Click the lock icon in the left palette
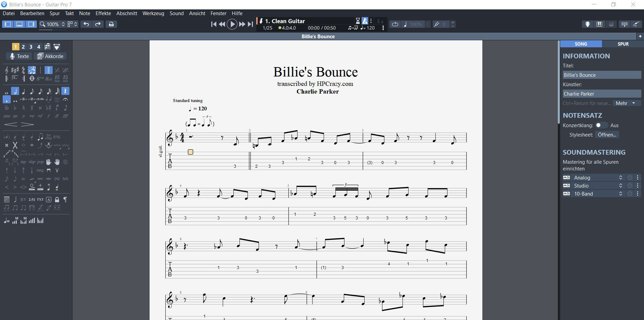Viewport: 644px width, 320px height. click(x=57, y=200)
